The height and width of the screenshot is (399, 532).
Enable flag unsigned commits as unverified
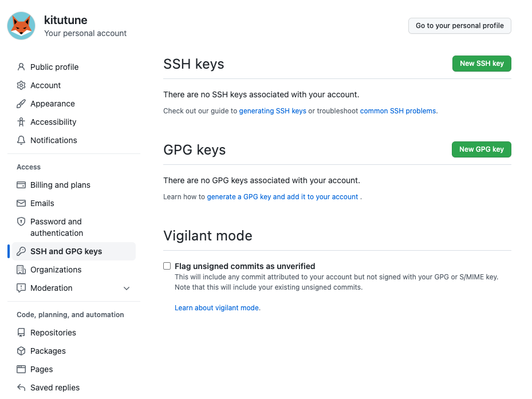coord(167,266)
